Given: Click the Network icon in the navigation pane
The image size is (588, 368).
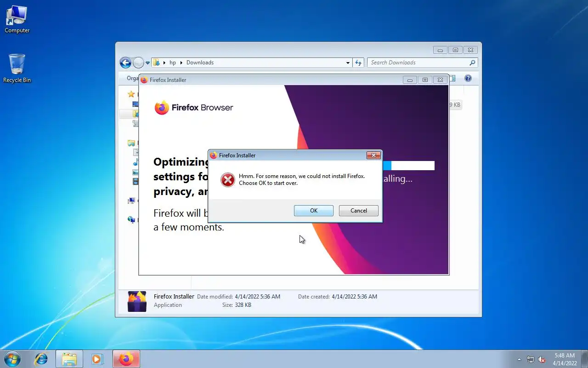Looking at the screenshot, I should tap(131, 220).
